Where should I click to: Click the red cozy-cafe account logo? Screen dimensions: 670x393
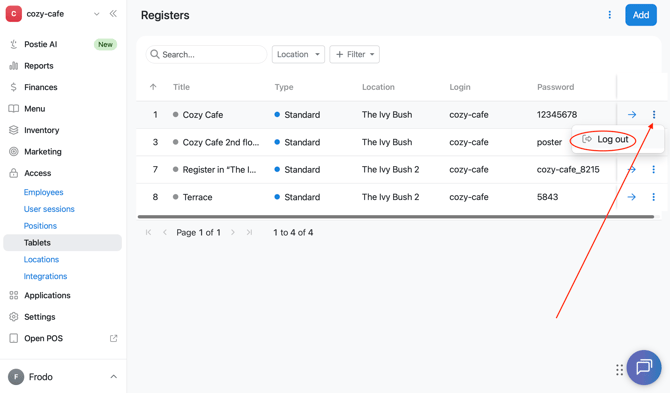click(14, 14)
